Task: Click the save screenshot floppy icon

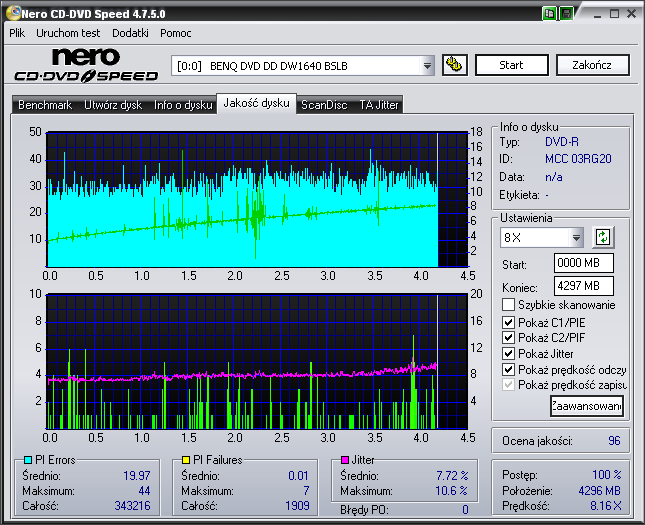Action: 566,14
